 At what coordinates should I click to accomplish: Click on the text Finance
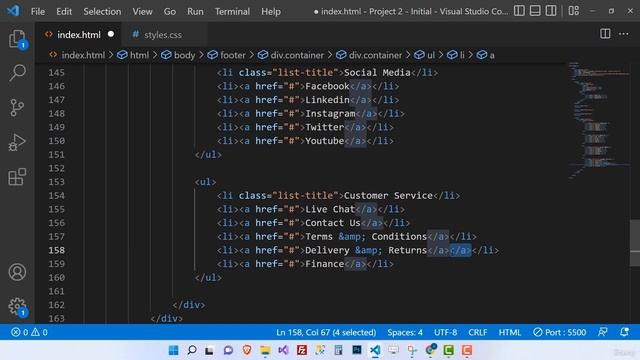click(x=324, y=264)
